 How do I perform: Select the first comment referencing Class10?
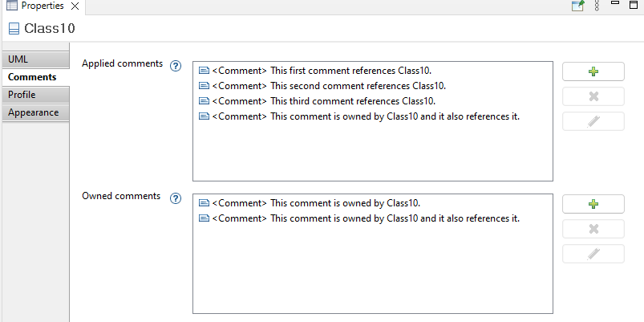(315, 71)
